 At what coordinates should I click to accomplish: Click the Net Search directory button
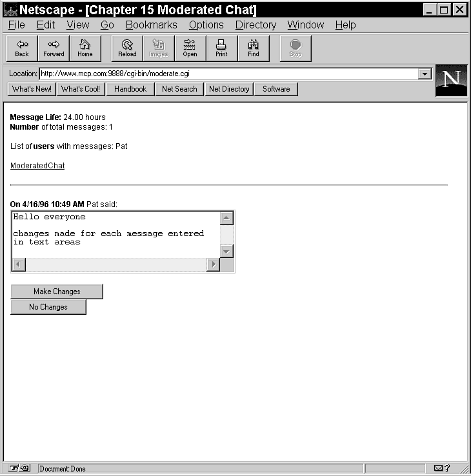coord(179,89)
